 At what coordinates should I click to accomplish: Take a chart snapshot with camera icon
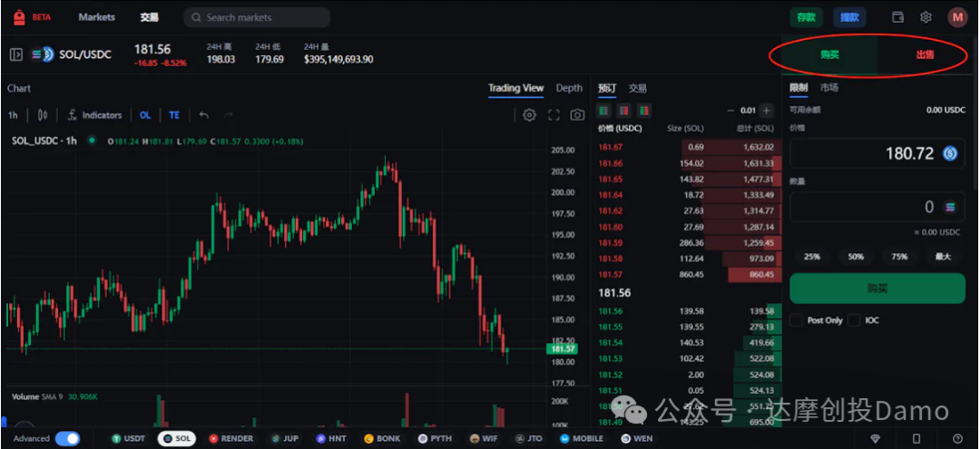tap(577, 115)
